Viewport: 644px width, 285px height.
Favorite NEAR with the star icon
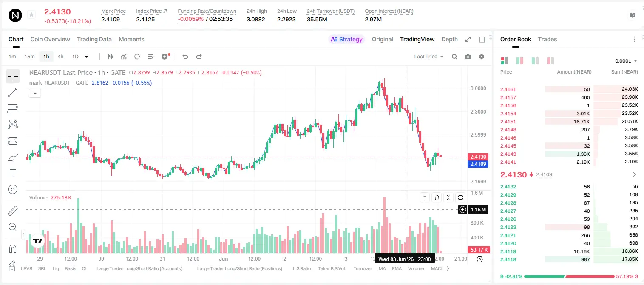(x=31, y=15)
